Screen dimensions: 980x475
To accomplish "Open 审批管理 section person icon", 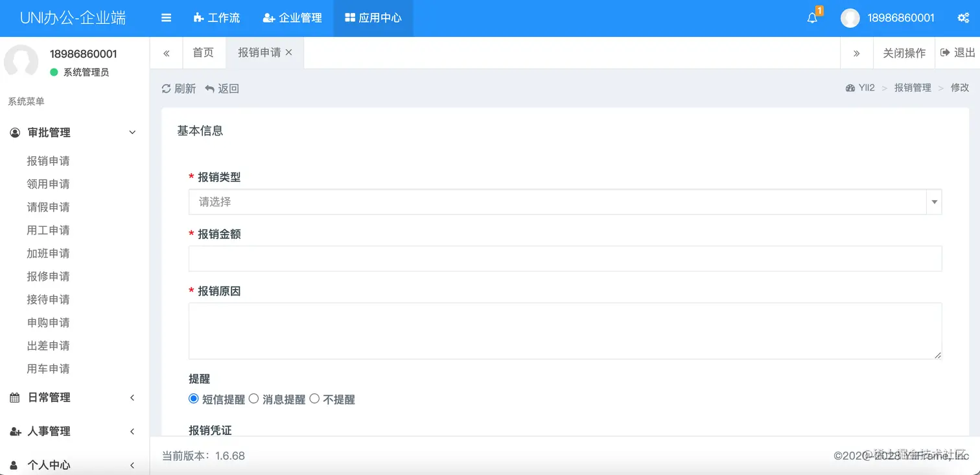I will (14, 132).
